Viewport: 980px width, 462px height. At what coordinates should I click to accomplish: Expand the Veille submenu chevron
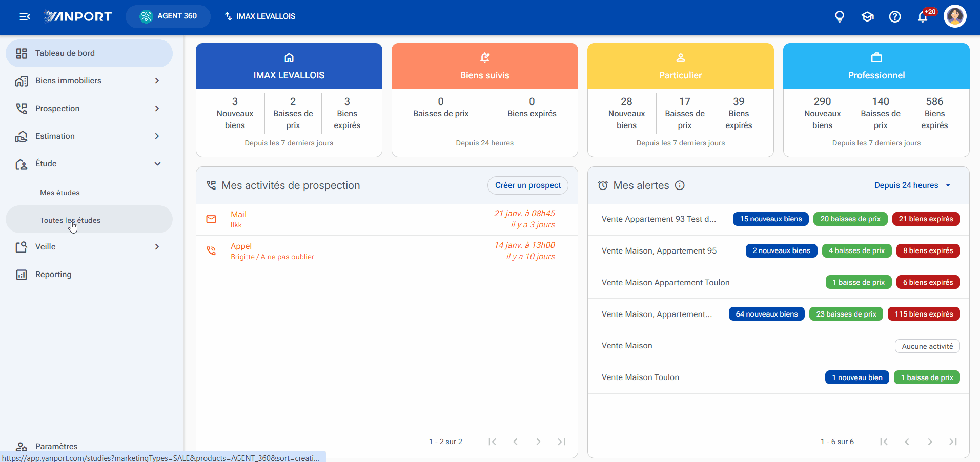pyautogui.click(x=157, y=247)
